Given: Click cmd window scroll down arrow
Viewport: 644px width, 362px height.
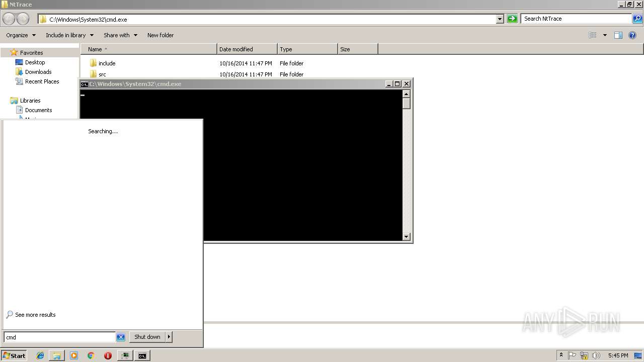Looking at the screenshot, I should (407, 237).
